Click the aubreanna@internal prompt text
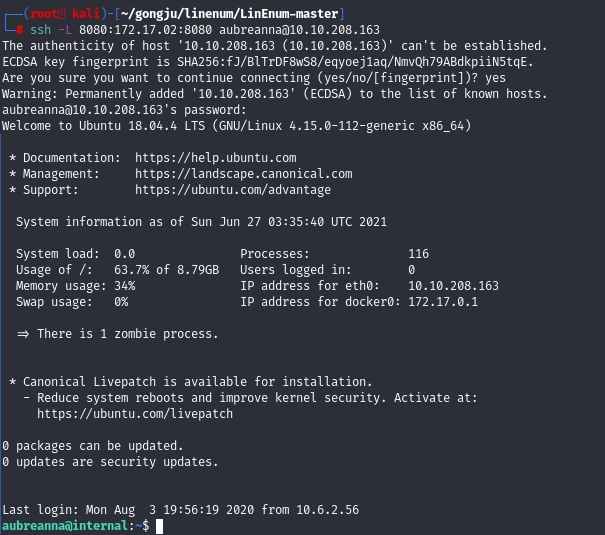The image size is (605, 535). (x=65, y=526)
